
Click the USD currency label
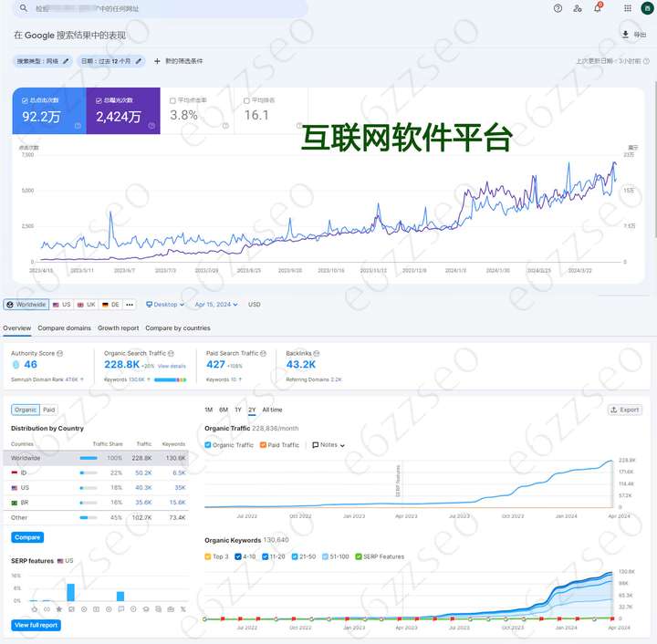point(254,305)
